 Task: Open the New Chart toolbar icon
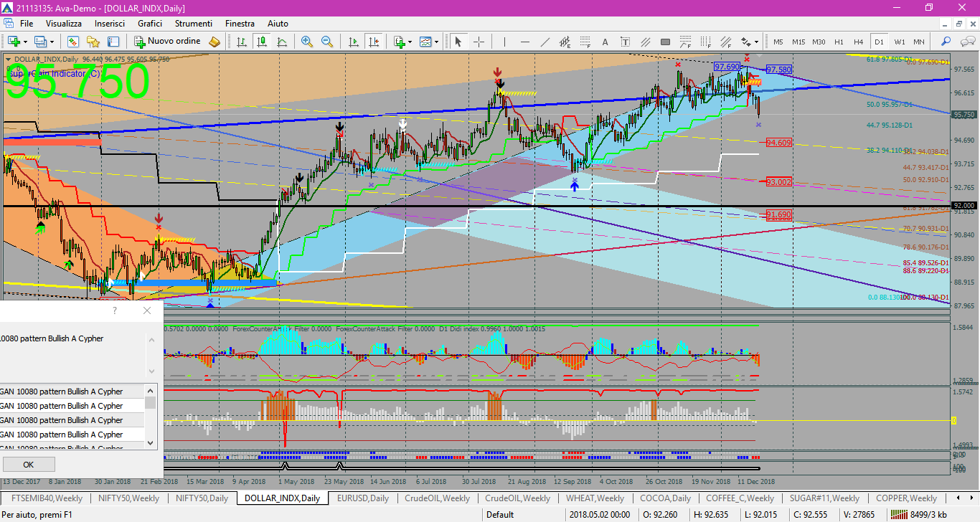click(x=14, y=42)
